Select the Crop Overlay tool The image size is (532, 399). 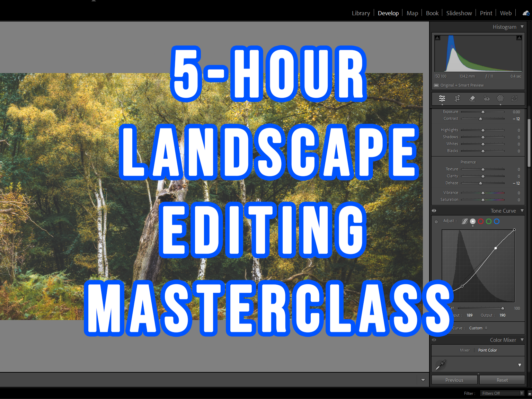pyautogui.click(x=457, y=99)
